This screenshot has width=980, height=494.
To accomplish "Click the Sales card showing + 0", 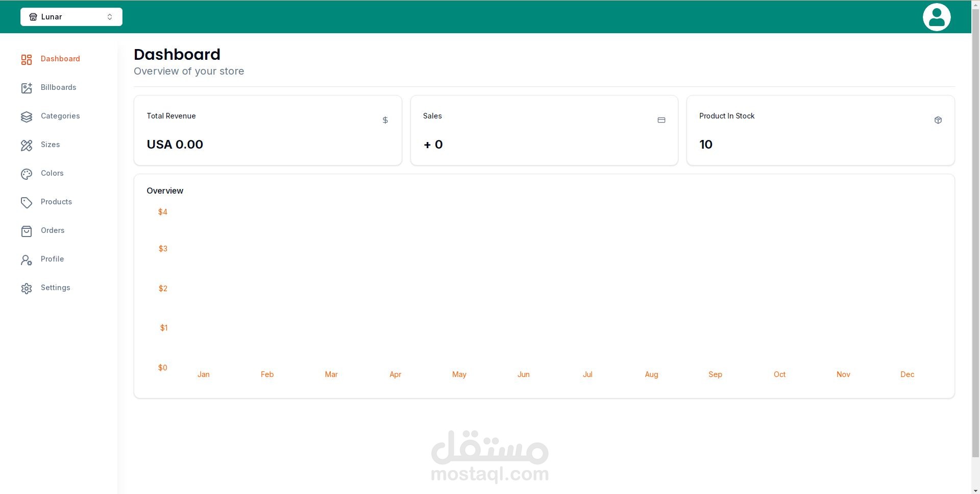I will click(x=544, y=130).
